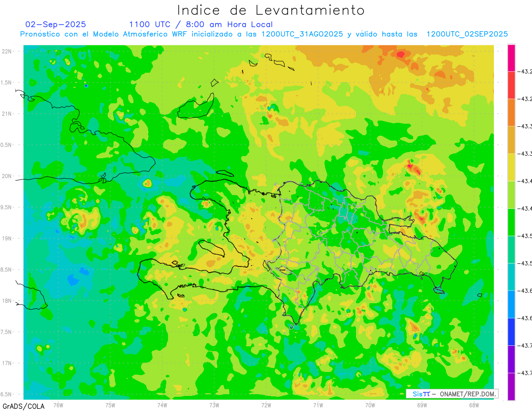532x411 pixels.
Task: Click the '75W' longitude label
Action: pyautogui.click(x=110, y=405)
